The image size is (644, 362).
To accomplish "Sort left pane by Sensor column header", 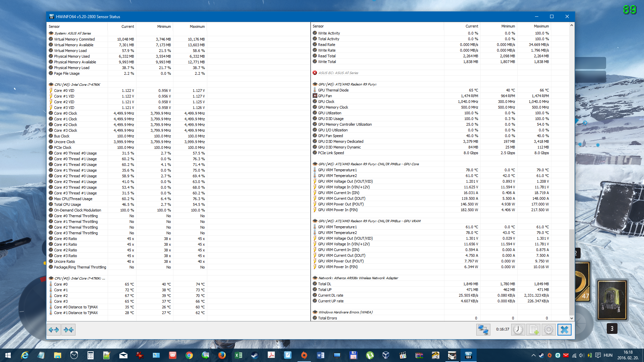I will coord(77,26).
